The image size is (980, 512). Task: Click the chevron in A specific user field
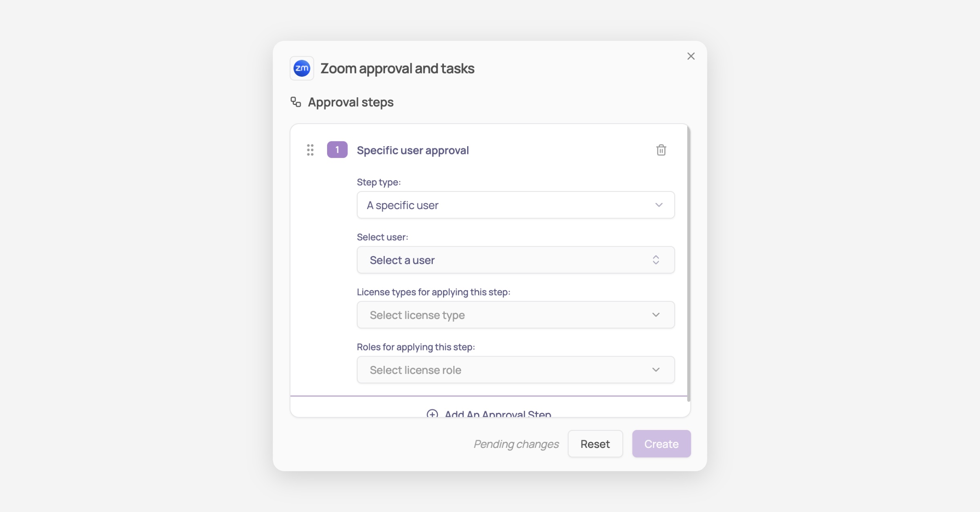pyautogui.click(x=659, y=205)
